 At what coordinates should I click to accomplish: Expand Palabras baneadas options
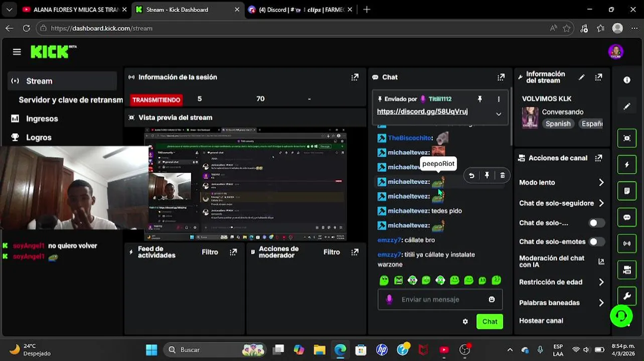tap(601, 303)
